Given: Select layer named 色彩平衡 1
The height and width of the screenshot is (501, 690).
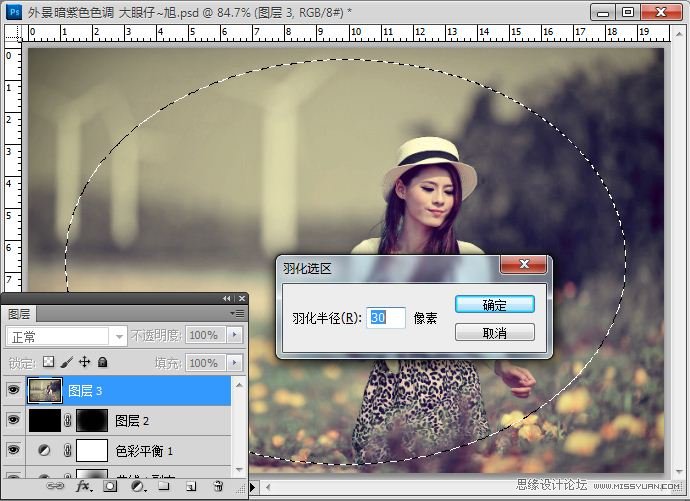Looking at the screenshot, I should (x=144, y=451).
